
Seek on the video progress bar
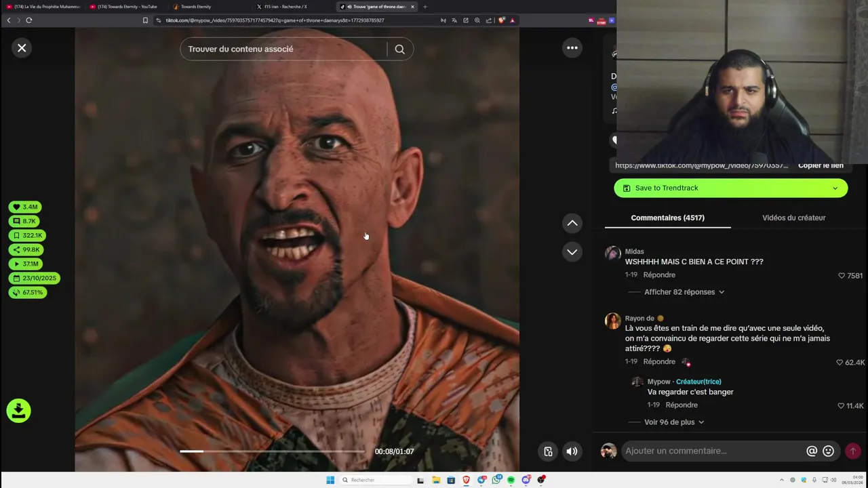coord(271,451)
